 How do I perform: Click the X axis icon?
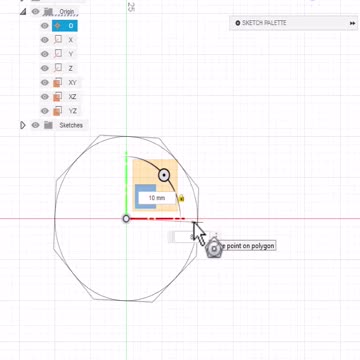[58, 40]
